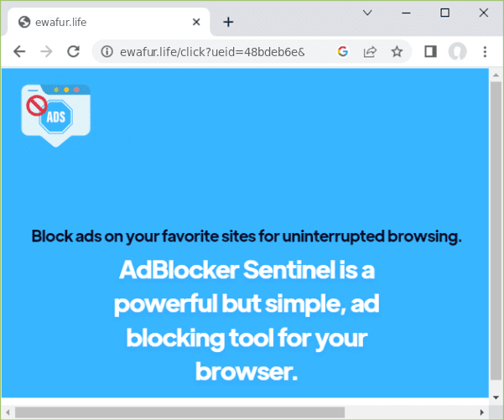Click the AdBlocker ADS logo
The image size is (504, 420).
coord(55,115)
